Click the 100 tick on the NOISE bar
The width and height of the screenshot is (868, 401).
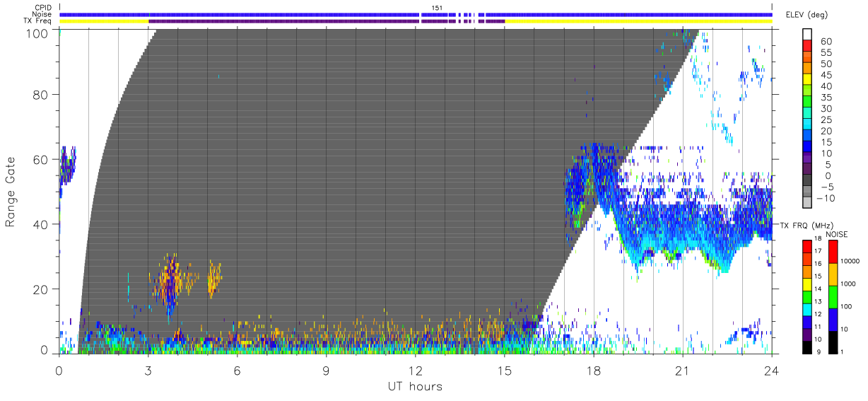[847, 306]
